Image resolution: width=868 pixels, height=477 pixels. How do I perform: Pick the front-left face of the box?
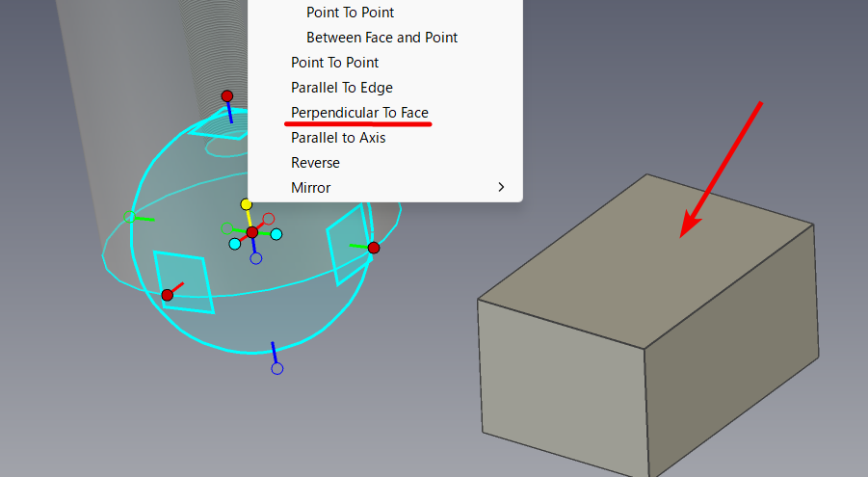[x=562, y=387]
